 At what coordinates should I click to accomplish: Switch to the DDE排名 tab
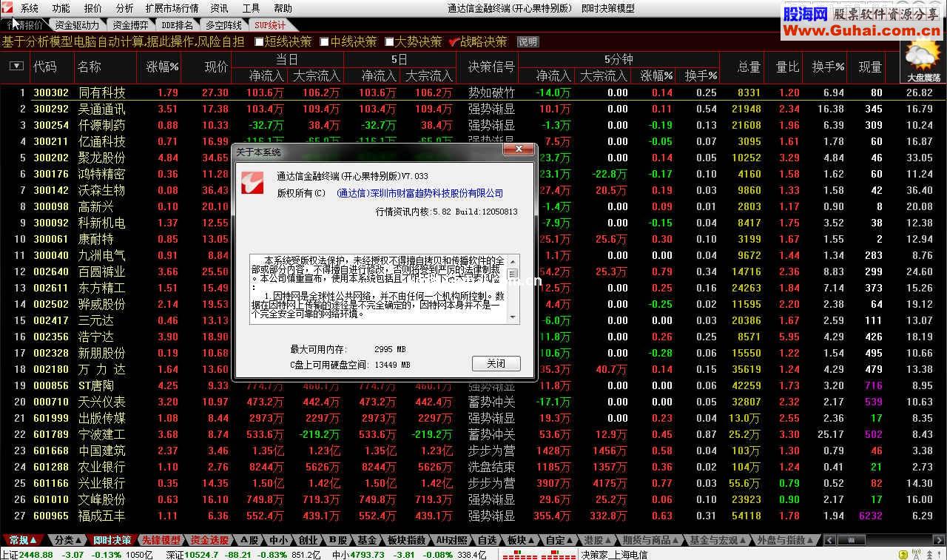pyautogui.click(x=178, y=24)
